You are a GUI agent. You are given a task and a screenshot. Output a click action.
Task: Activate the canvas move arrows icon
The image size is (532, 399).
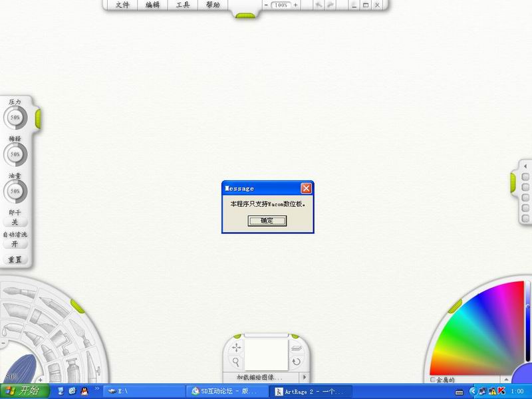click(x=237, y=347)
